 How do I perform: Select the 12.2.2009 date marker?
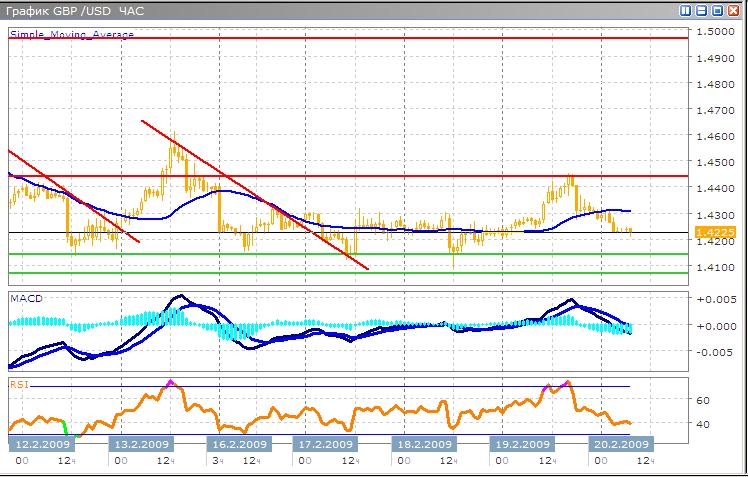(40, 444)
